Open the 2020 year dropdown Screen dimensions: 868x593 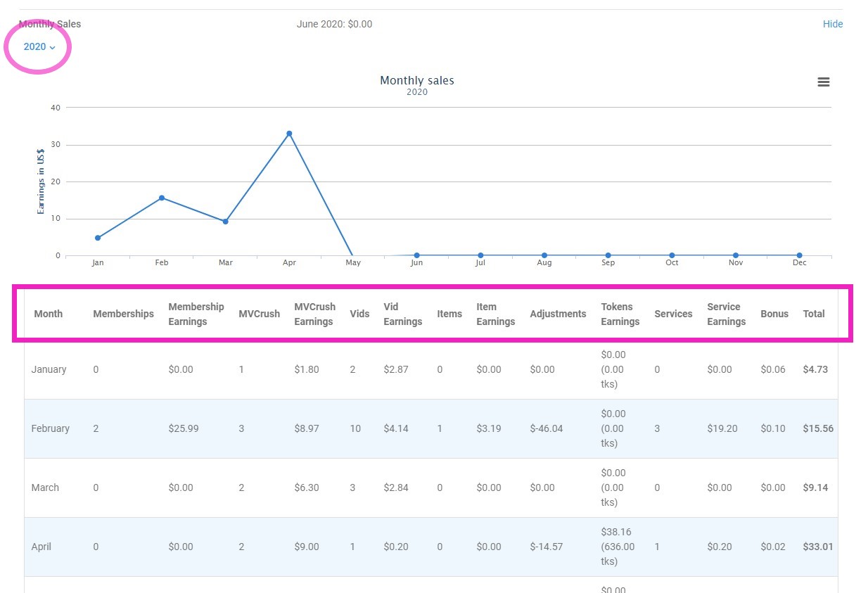pos(39,47)
